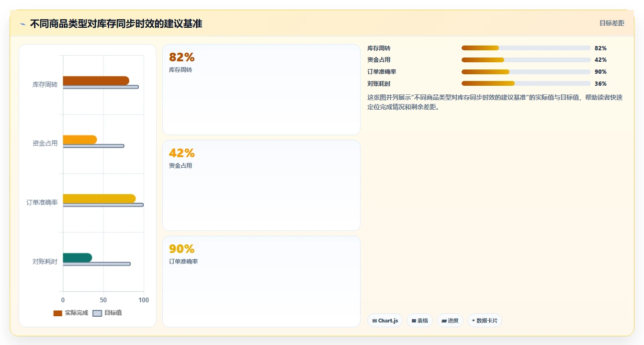Click the 36% value beside 对账耗时 progress bar
Viewport: 644px width, 345px height.
click(600, 84)
